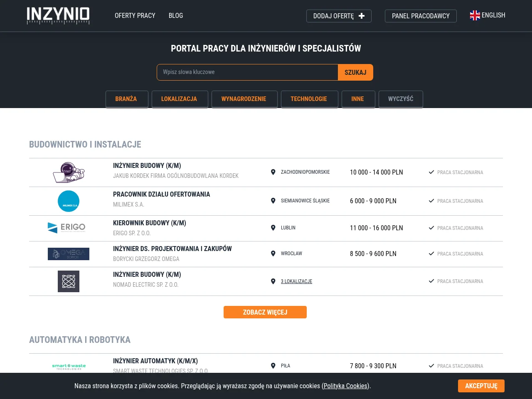Click salary 6 000 - 9 000 PLN

tap(373, 201)
